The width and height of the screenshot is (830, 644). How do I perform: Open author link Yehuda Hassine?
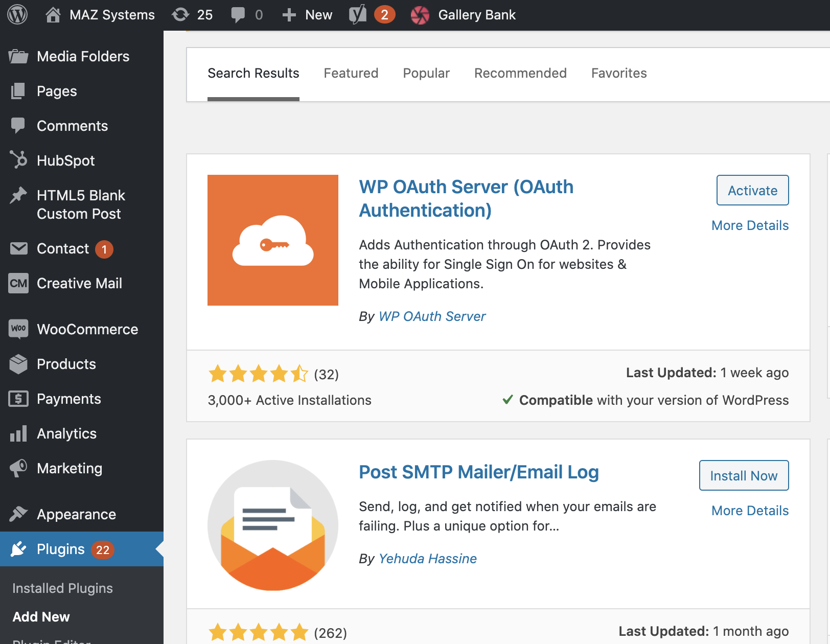(x=427, y=559)
